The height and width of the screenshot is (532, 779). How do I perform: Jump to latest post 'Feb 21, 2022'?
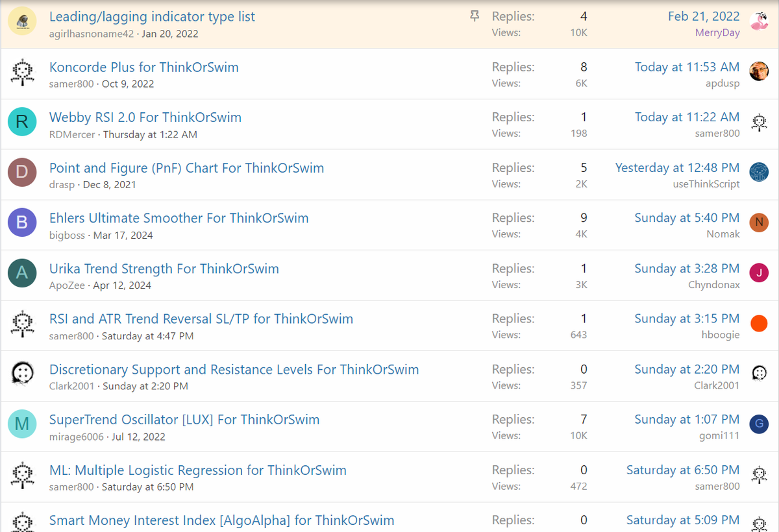pos(704,16)
